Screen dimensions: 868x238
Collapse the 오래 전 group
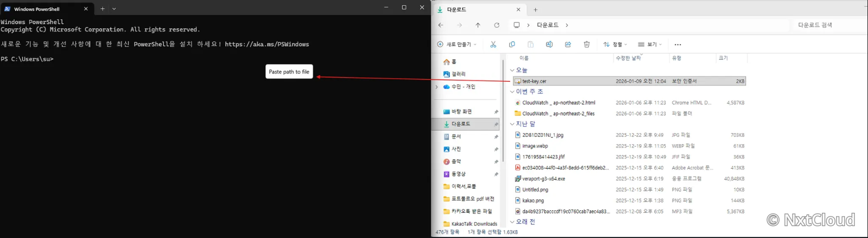pos(512,222)
